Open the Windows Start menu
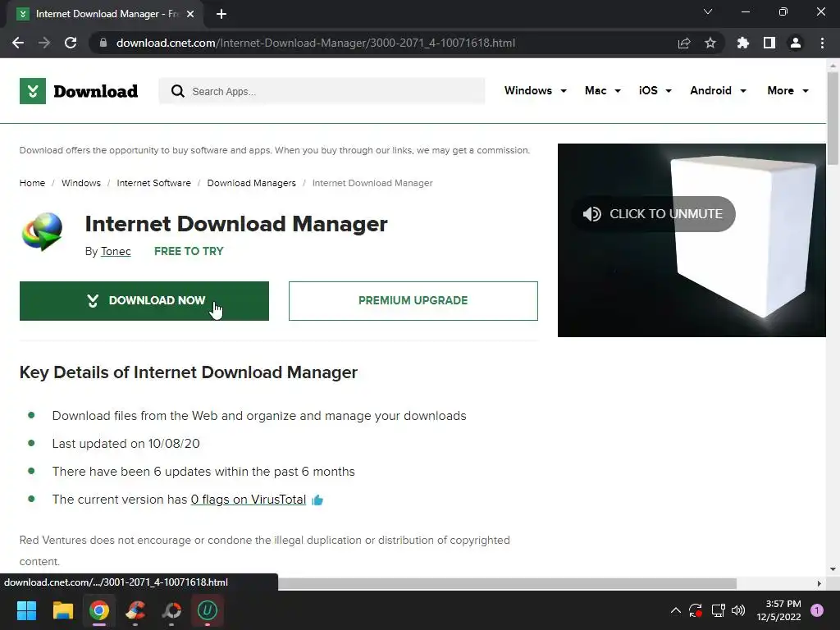 click(x=26, y=610)
